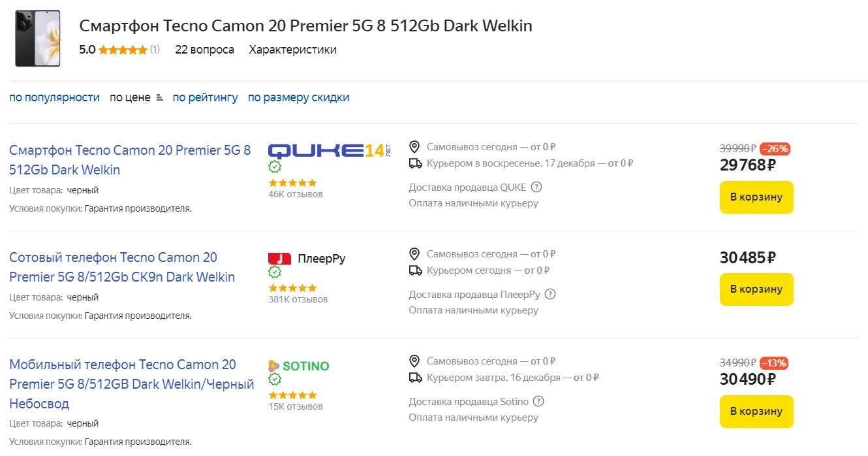Click the SOTINO seller logo
Image resolution: width=868 pixels, height=456 pixels.
coord(298,366)
